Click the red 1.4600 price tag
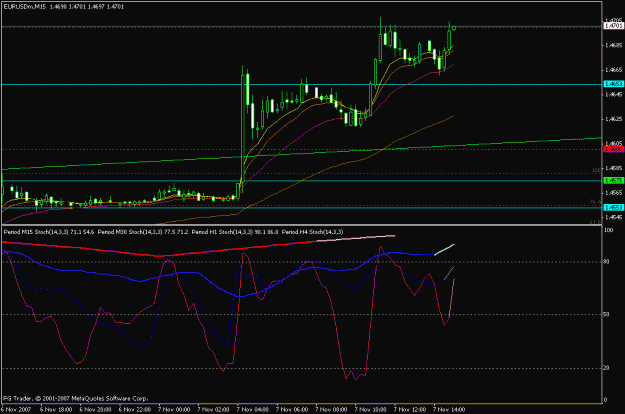The image size is (625, 414). 613,149
